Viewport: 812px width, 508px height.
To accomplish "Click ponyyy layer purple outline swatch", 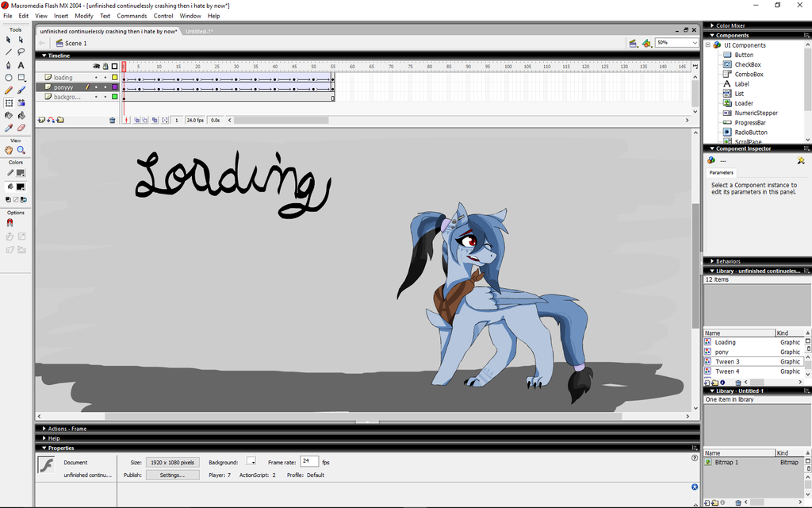I will pos(114,87).
